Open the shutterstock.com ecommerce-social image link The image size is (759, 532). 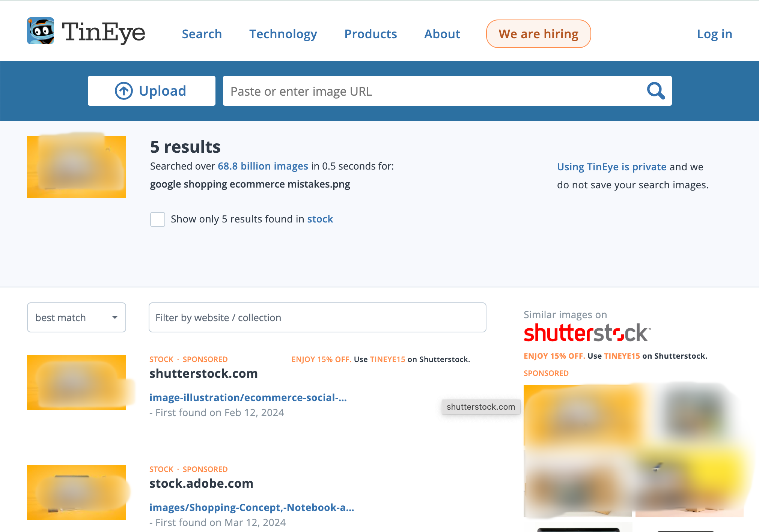click(x=248, y=398)
